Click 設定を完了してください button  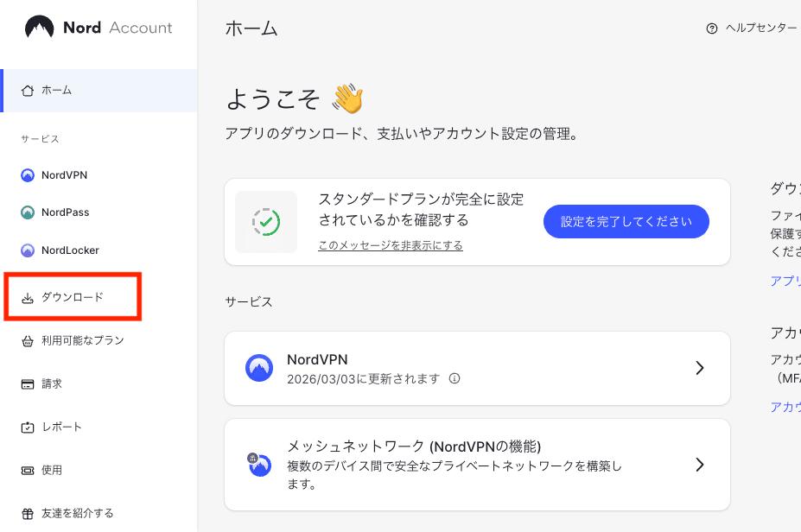click(x=626, y=222)
